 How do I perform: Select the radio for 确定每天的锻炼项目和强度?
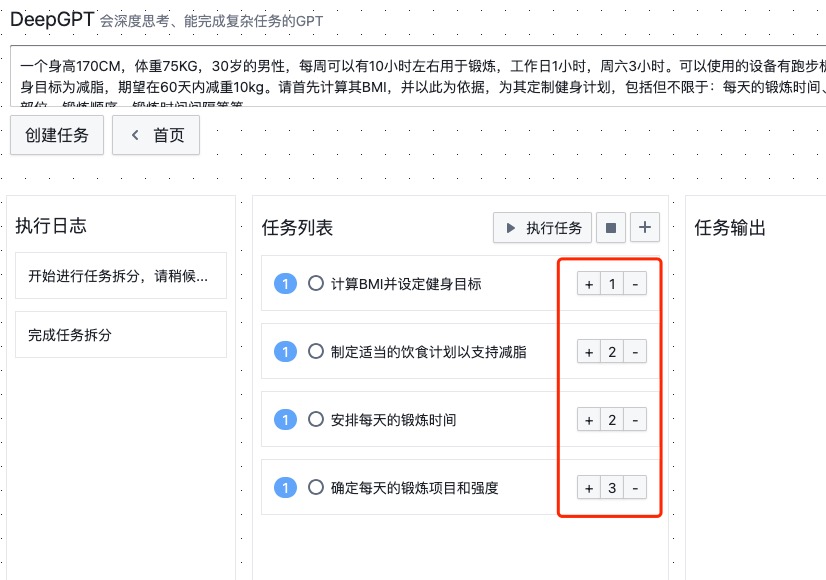pos(316,487)
